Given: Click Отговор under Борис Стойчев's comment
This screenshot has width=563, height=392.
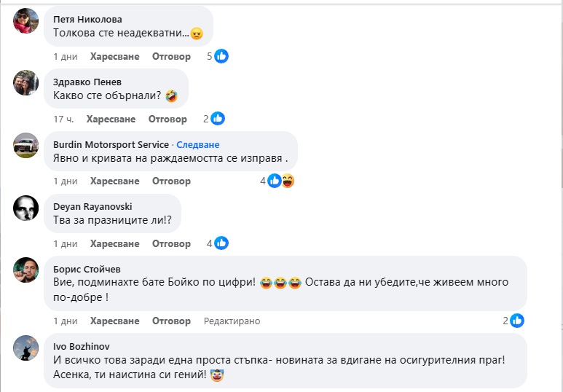Looking at the screenshot, I should (171, 321).
